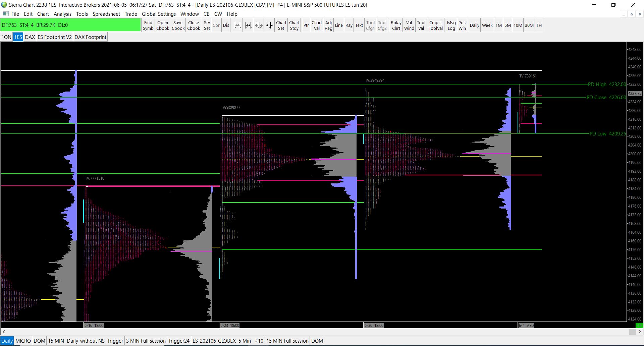Open the Global Settings menu
Image resolution: width=644 pixels, height=346 pixels.
point(159,14)
